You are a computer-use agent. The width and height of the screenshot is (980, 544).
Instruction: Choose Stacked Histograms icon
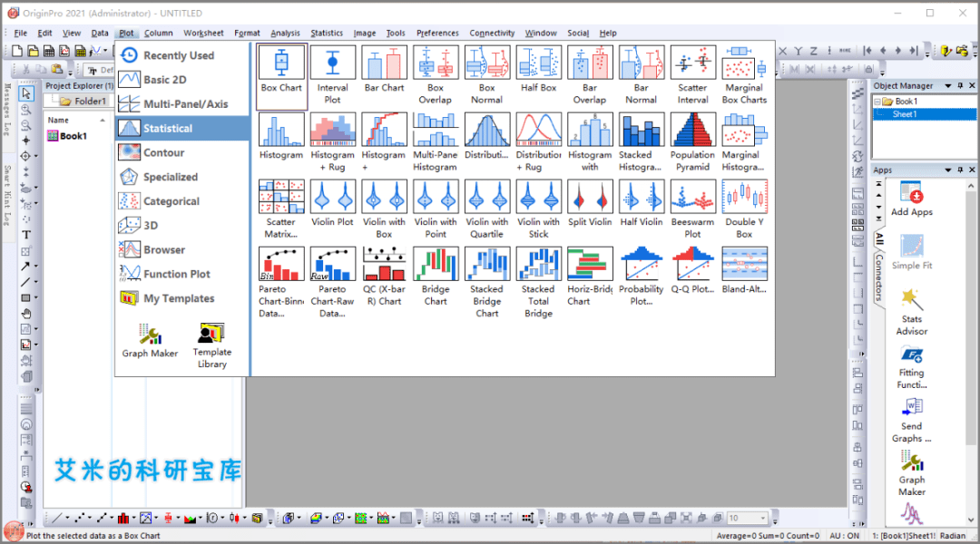[641, 141]
